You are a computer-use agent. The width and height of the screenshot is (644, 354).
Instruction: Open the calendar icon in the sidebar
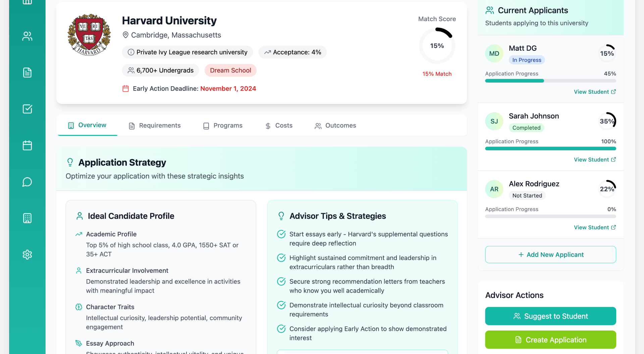point(27,145)
